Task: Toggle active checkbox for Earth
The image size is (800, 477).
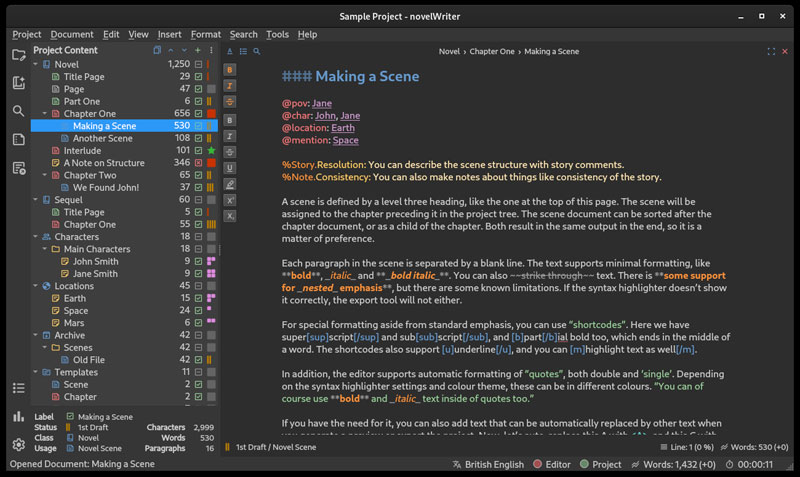Action: click(x=198, y=298)
